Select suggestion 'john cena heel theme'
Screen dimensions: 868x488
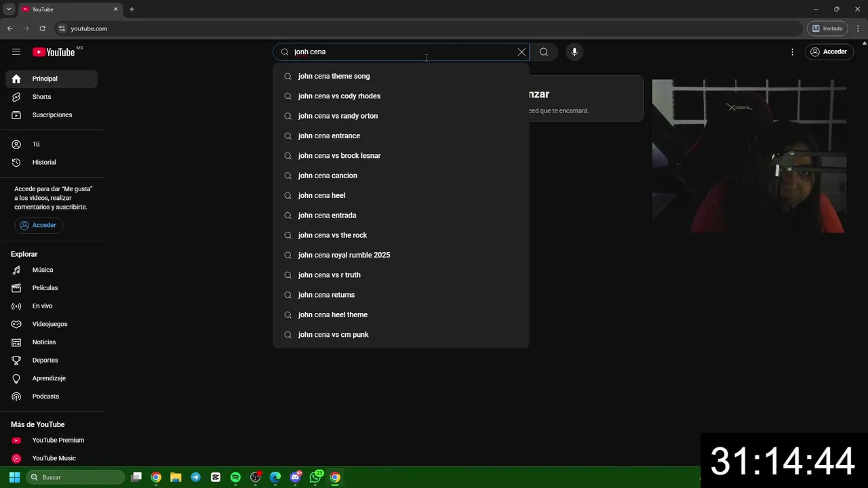click(x=401, y=315)
